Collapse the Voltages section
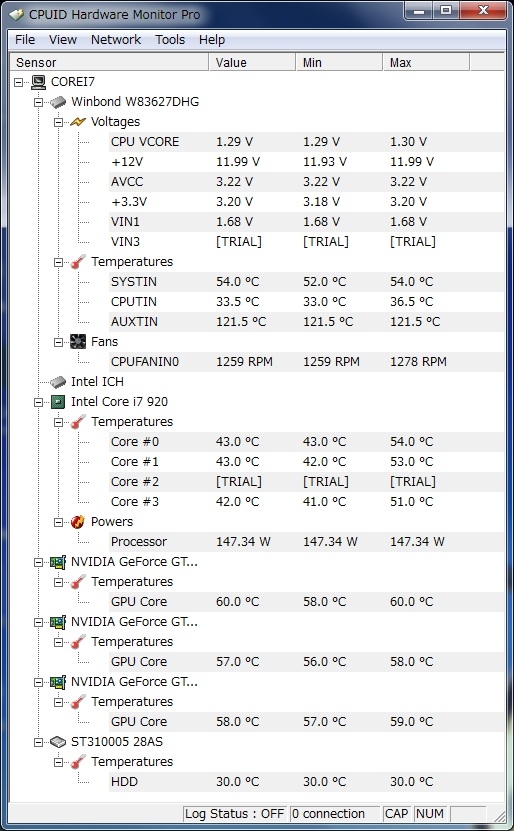This screenshot has height=831, width=514. click(59, 122)
